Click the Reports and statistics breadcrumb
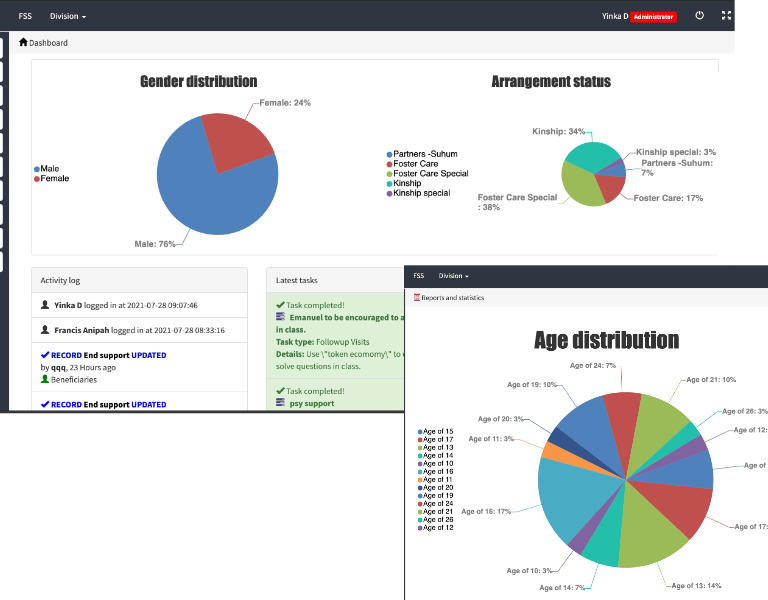Viewport: 768px width, 600px height. click(x=453, y=298)
